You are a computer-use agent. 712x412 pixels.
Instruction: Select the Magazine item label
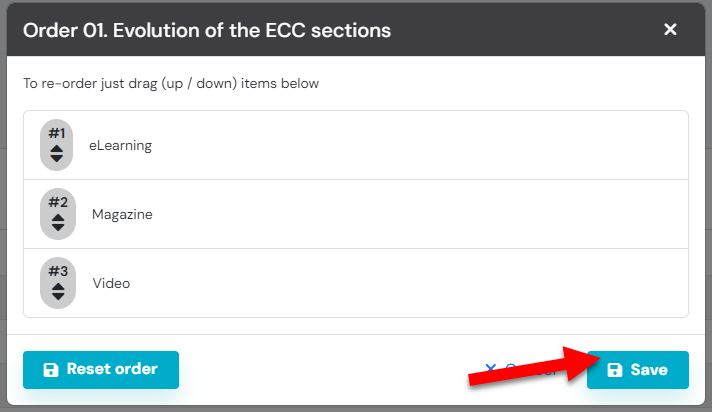122,214
